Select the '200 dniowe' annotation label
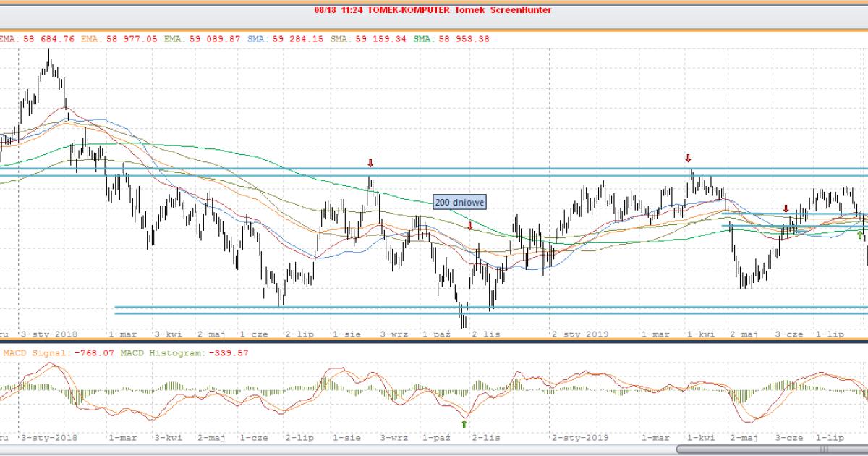This screenshot has height=456, width=868. point(460,203)
